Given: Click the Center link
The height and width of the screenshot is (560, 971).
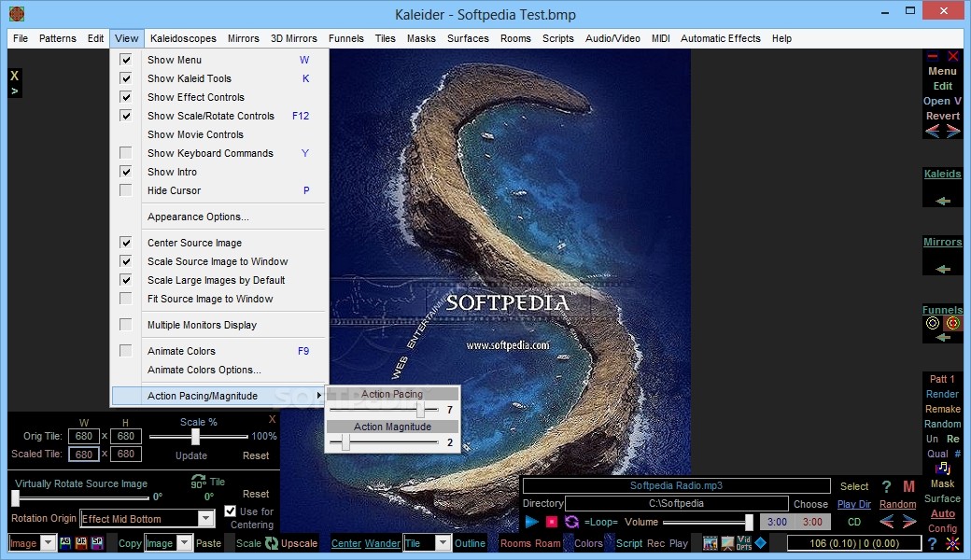Looking at the screenshot, I should (x=346, y=543).
